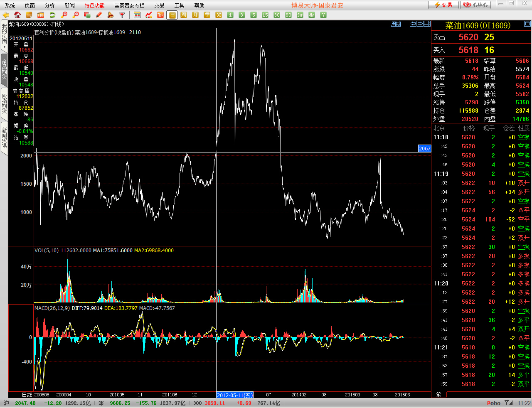Click the 笔 tab below the tick list
Image resolution: width=532 pixels, height=408 pixels.
(439, 395)
